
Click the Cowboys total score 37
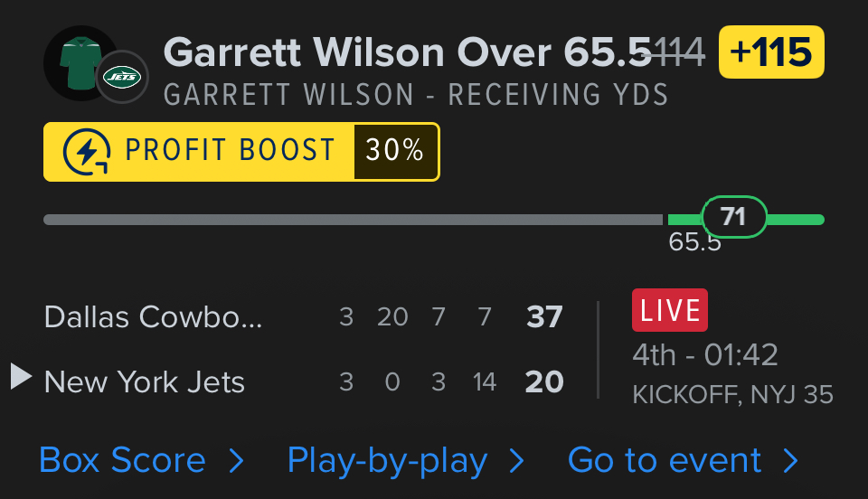[x=544, y=317]
